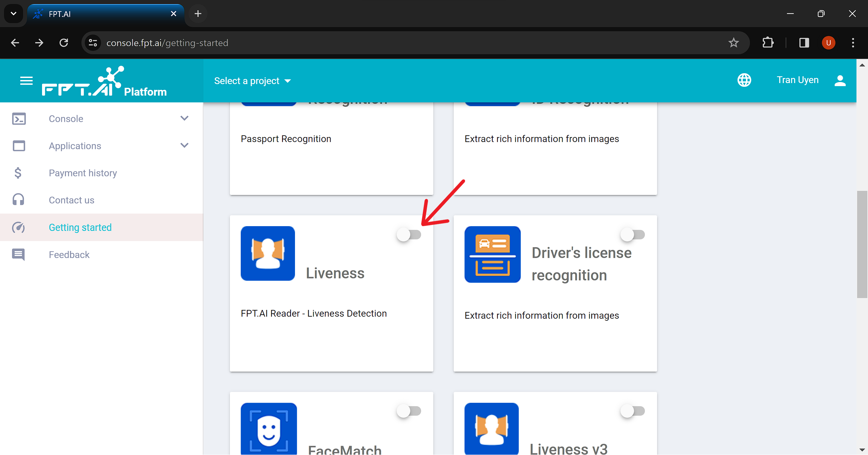Enable the Liveness service toggle
Image resolution: width=868 pixels, height=455 pixels.
click(409, 235)
